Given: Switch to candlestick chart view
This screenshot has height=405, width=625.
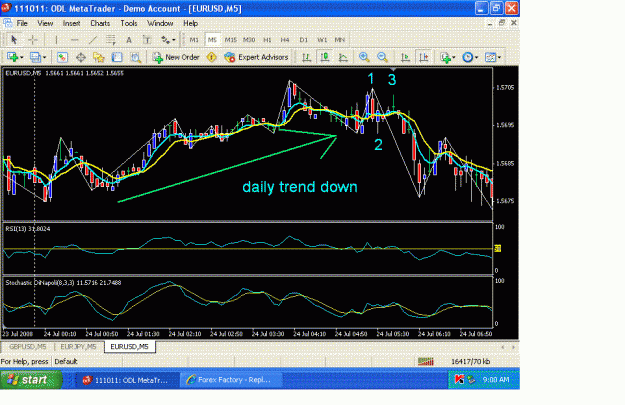Looking at the screenshot, I should (325, 57).
